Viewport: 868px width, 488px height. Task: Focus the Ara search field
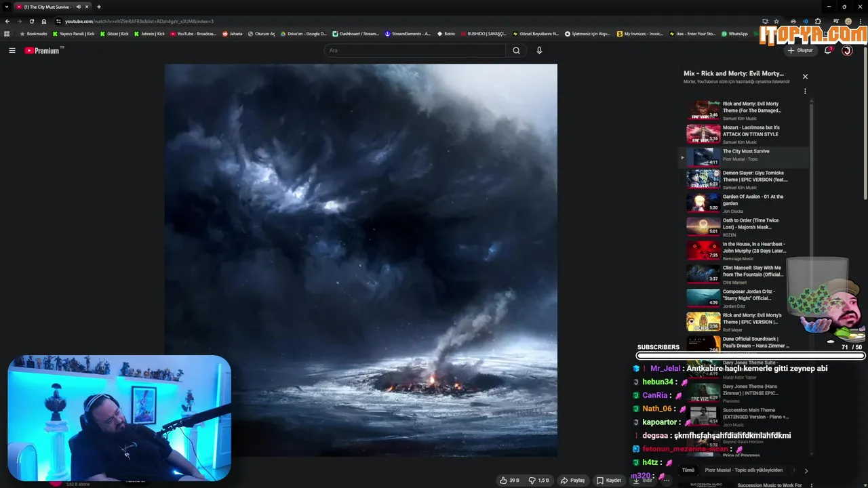coord(414,50)
